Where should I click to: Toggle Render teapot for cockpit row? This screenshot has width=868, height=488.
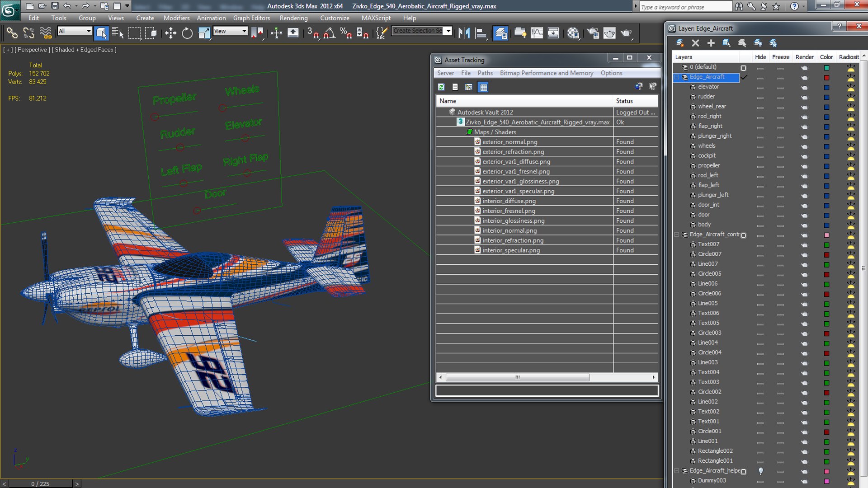(804, 156)
